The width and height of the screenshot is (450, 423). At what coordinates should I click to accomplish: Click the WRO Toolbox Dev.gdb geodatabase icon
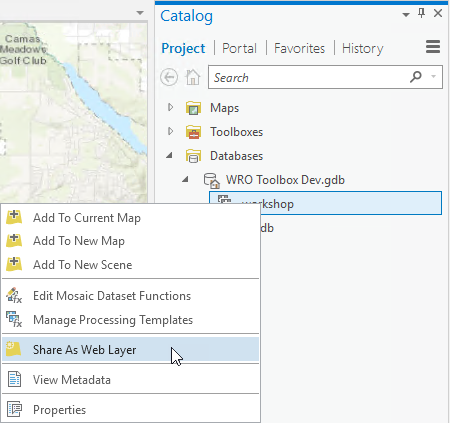pyautogui.click(x=212, y=180)
